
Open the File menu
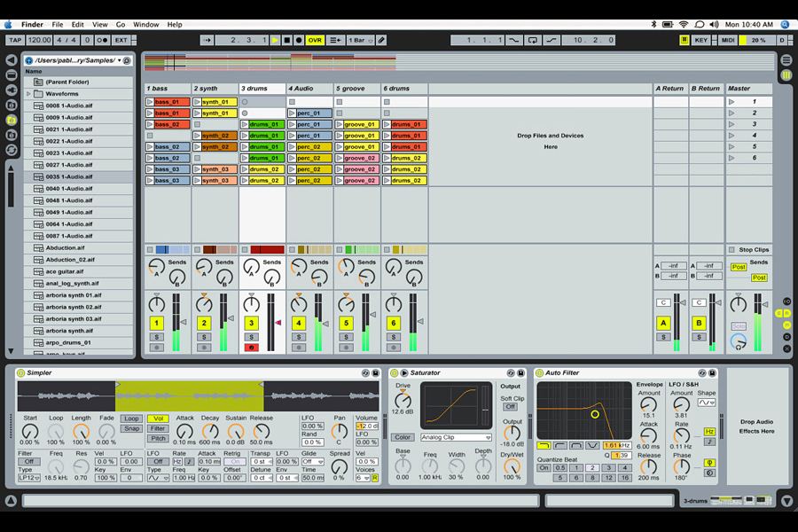coord(58,25)
